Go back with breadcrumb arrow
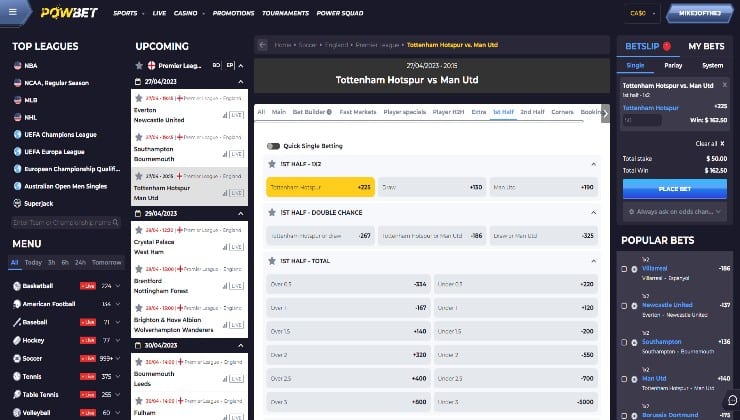Image resolution: width=740 pixels, height=420 pixels. point(263,45)
